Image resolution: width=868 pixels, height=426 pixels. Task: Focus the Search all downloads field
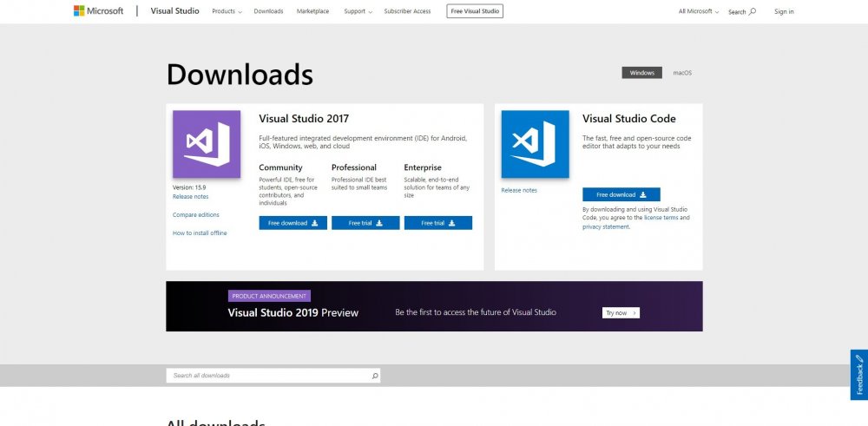coord(267,376)
